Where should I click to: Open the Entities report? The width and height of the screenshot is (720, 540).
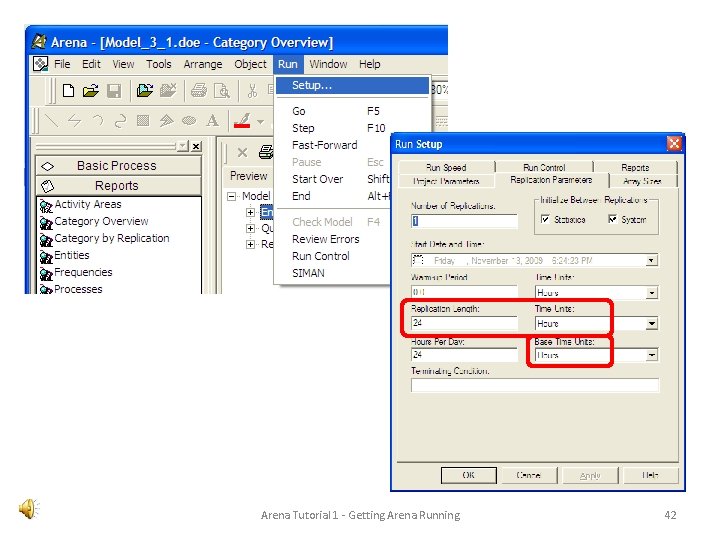72,255
